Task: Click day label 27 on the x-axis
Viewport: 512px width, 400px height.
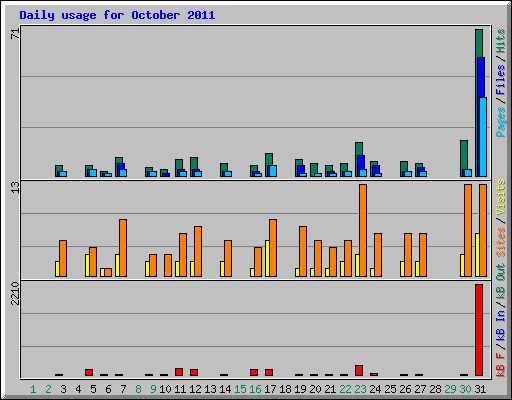Action: 420,389
